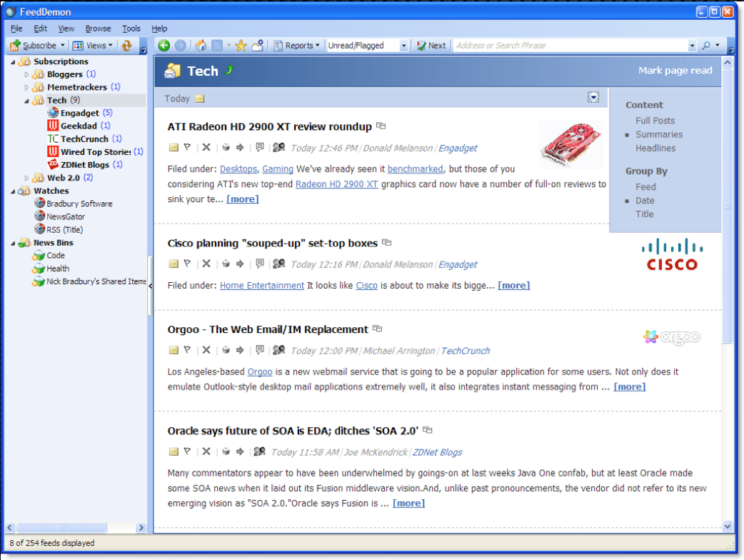Collapse the Watches group
The image size is (744, 560).
14,191
